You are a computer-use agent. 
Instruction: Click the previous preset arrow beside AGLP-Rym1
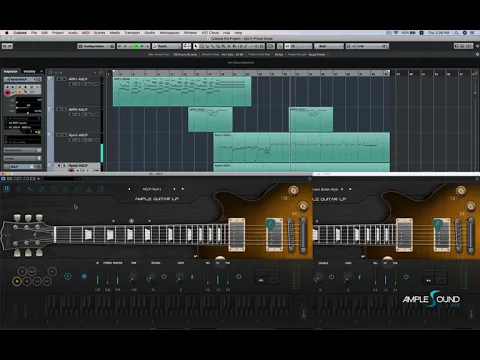(129, 189)
